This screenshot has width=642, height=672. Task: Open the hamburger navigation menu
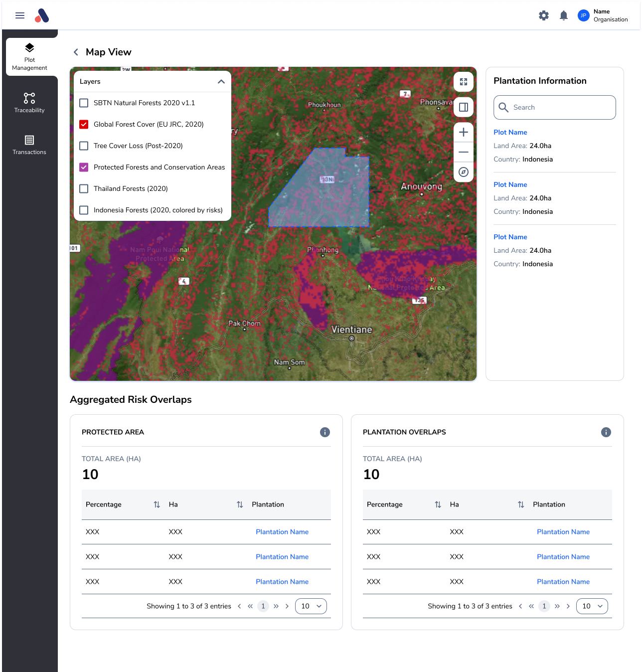coord(20,15)
